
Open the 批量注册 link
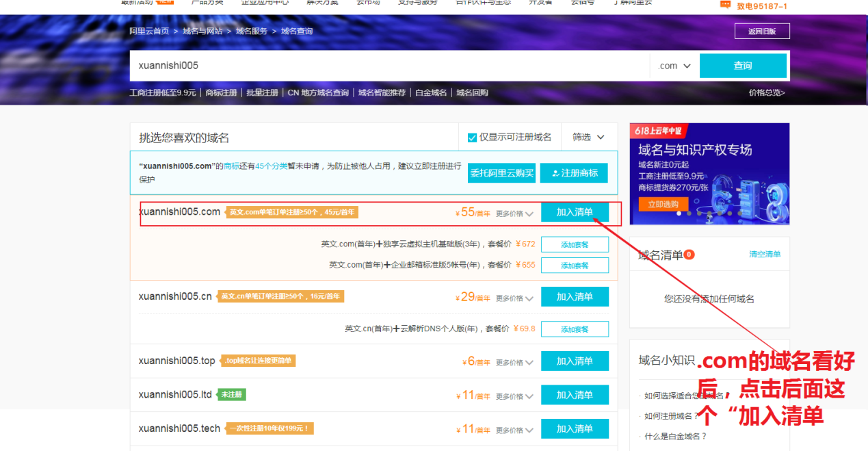(x=263, y=92)
